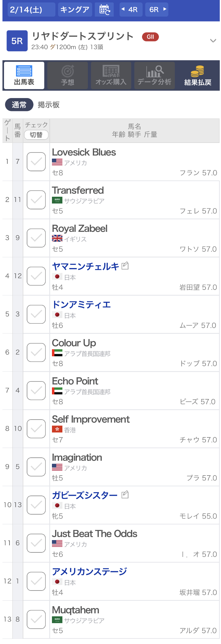Toggle the checkbox for Royal Zabeel

(36, 238)
